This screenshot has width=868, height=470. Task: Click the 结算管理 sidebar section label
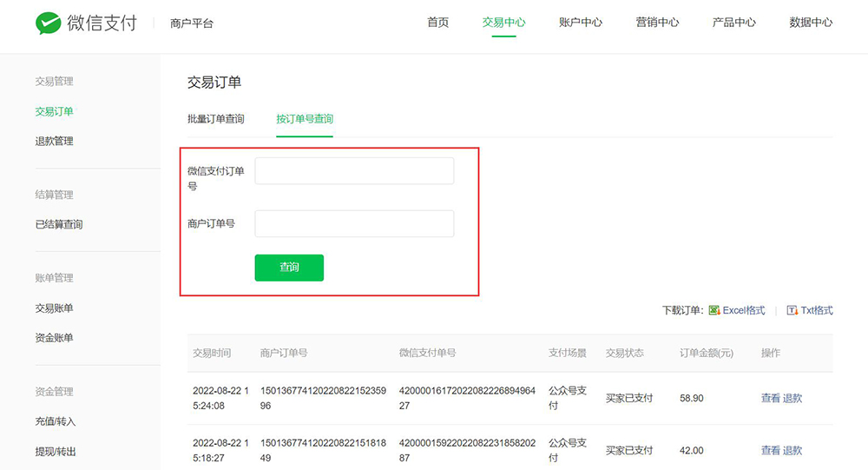point(54,195)
